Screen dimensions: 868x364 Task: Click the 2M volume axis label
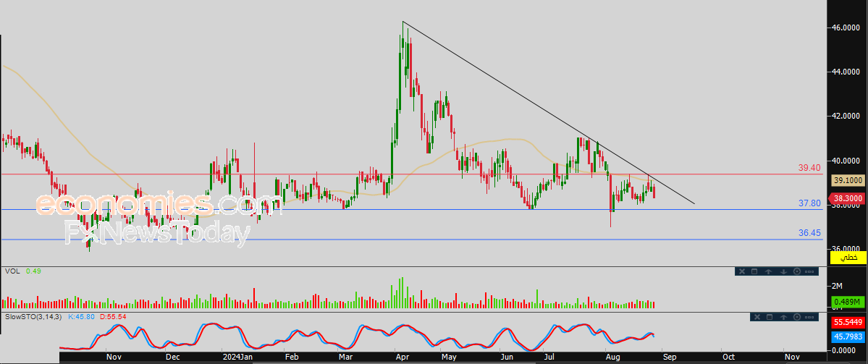[837, 286]
